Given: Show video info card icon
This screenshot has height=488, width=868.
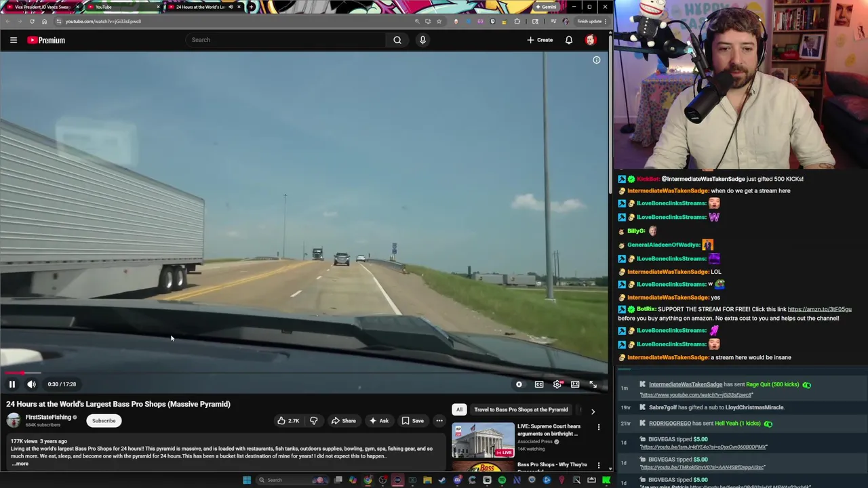Looking at the screenshot, I should pyautogui.click(x=597, y=60).
